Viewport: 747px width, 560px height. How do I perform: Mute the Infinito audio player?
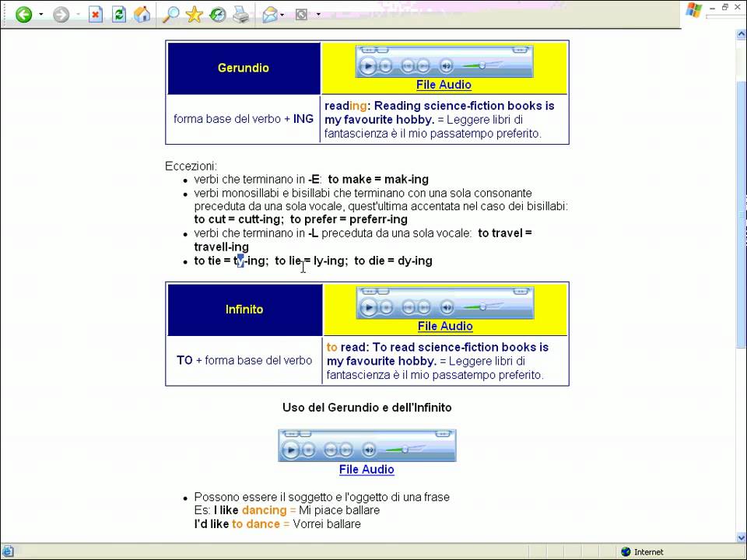[447, 308]
